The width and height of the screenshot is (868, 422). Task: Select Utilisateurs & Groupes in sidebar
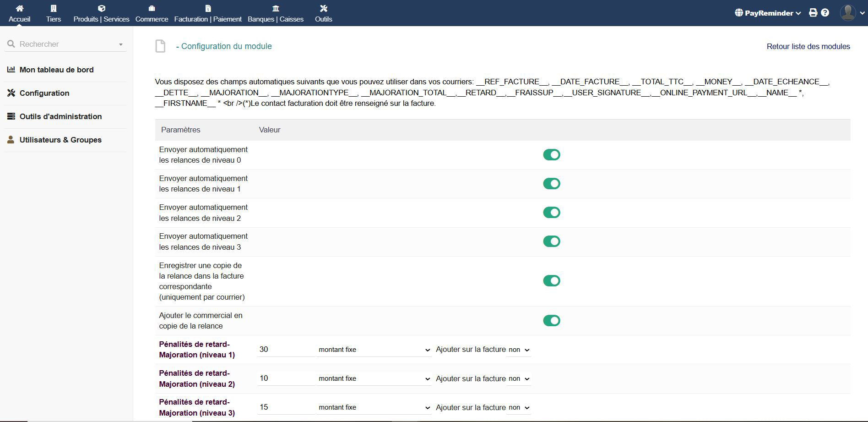pos(60,140)
